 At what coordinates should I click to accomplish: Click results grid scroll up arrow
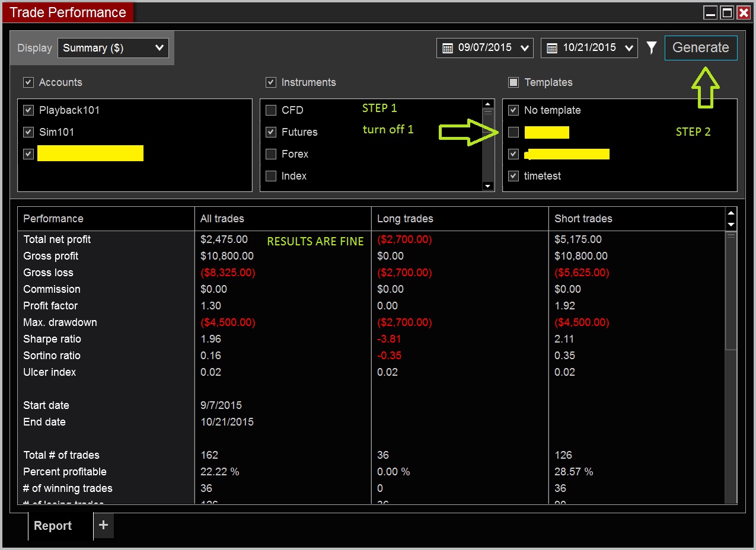tap(731, 213)
